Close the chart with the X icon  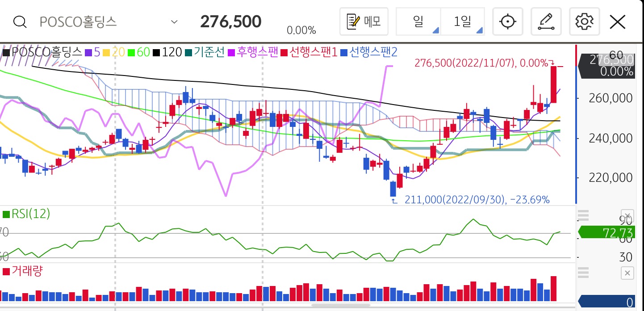[618, 21]
